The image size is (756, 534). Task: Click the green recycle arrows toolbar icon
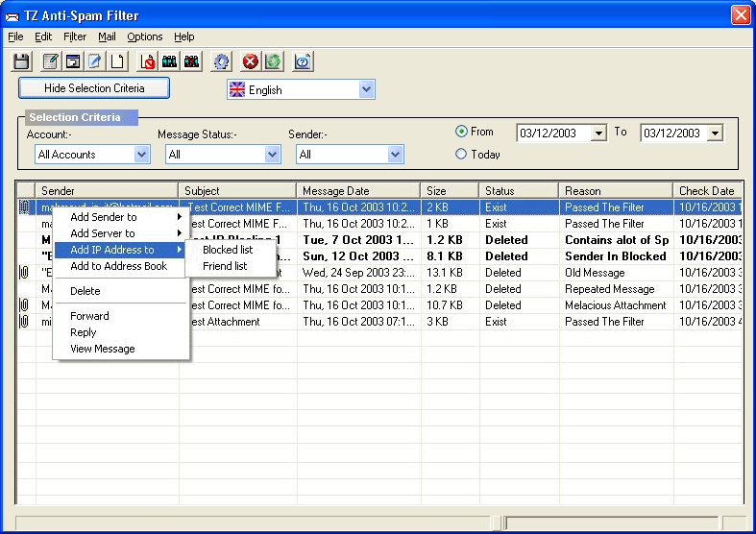(x=273, y=61)
